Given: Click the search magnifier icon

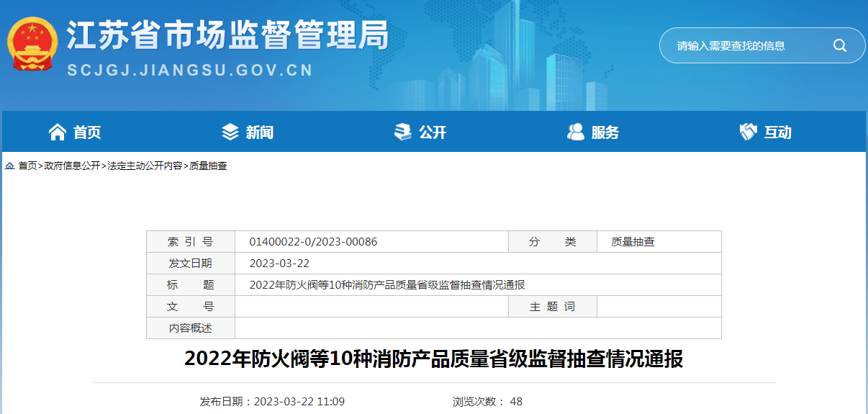Looking at the screenshot, I should coord(840,45).
